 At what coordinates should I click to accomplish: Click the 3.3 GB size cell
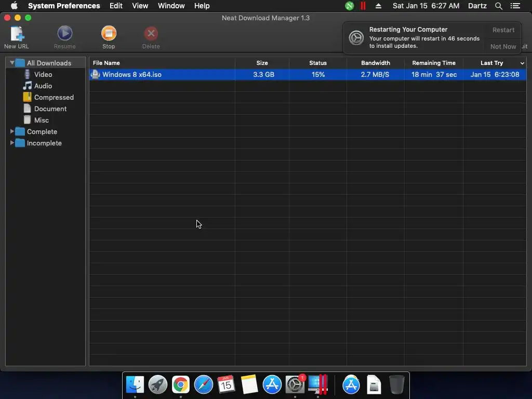263,74
